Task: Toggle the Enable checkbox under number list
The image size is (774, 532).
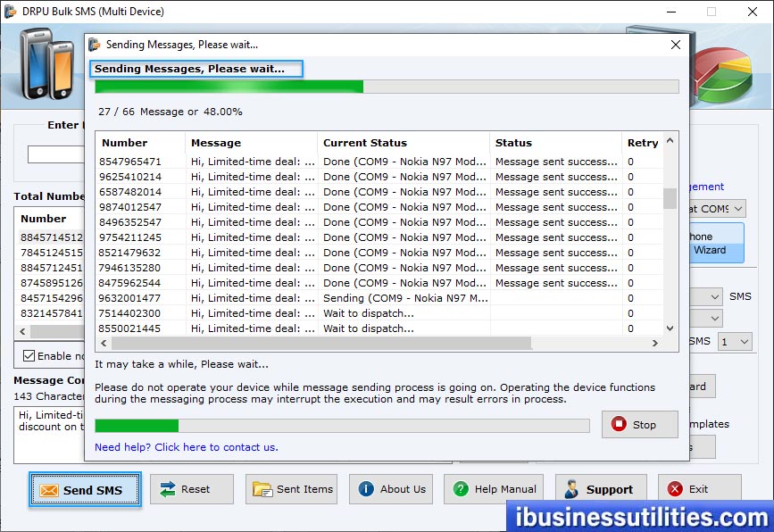Action: point(29,356)
